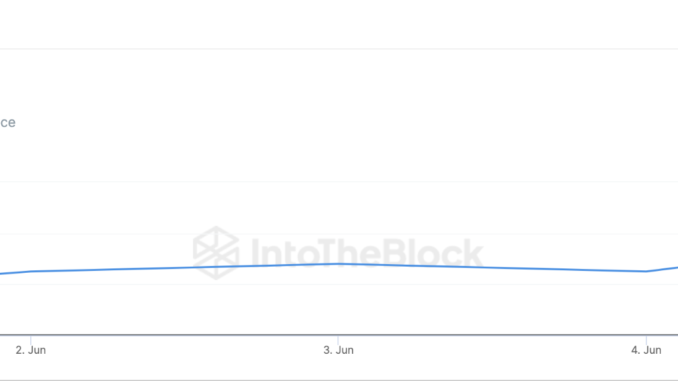
Task: Select the 2. Jun axis label
Action: click(31, 350)
